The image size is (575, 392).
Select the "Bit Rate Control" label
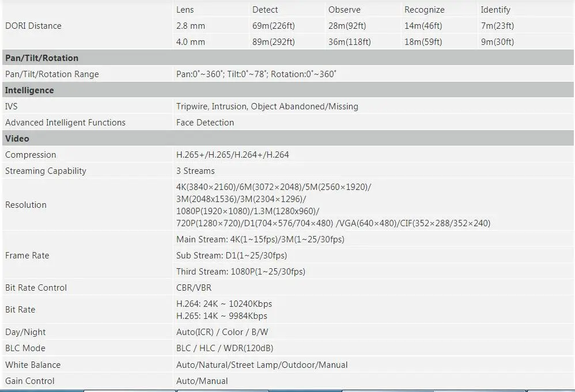point(36,288)
